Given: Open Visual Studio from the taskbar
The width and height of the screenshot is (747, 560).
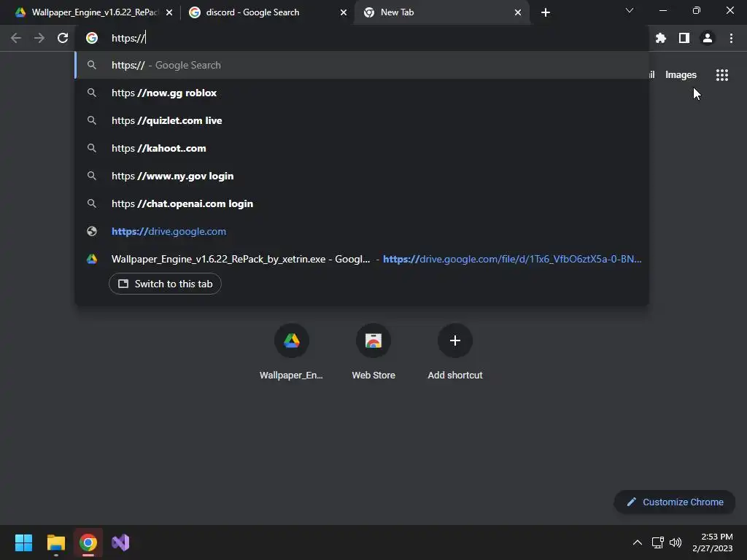Looking at the screenshot, I should tap(120, 542).
